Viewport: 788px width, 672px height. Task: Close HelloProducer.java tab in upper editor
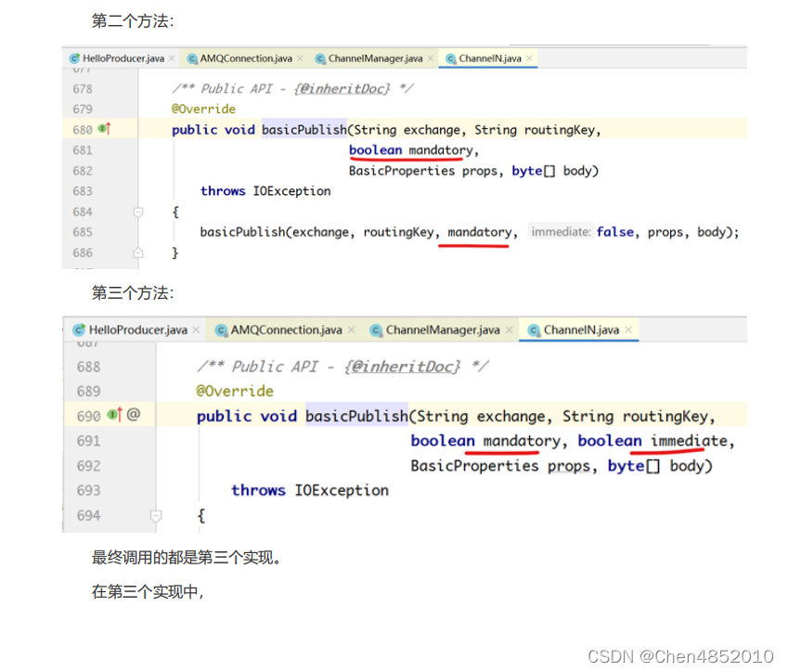tap(172, 58)
